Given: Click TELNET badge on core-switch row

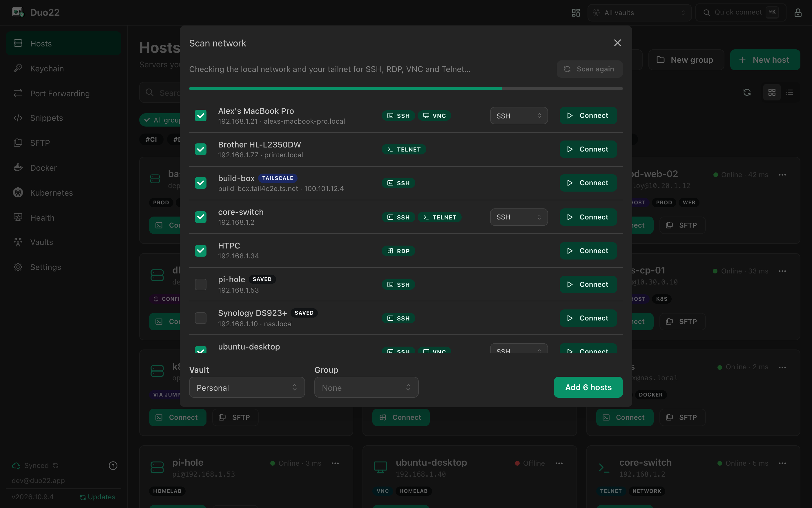Looking at the screenshot, I should [x=440, y=217].
